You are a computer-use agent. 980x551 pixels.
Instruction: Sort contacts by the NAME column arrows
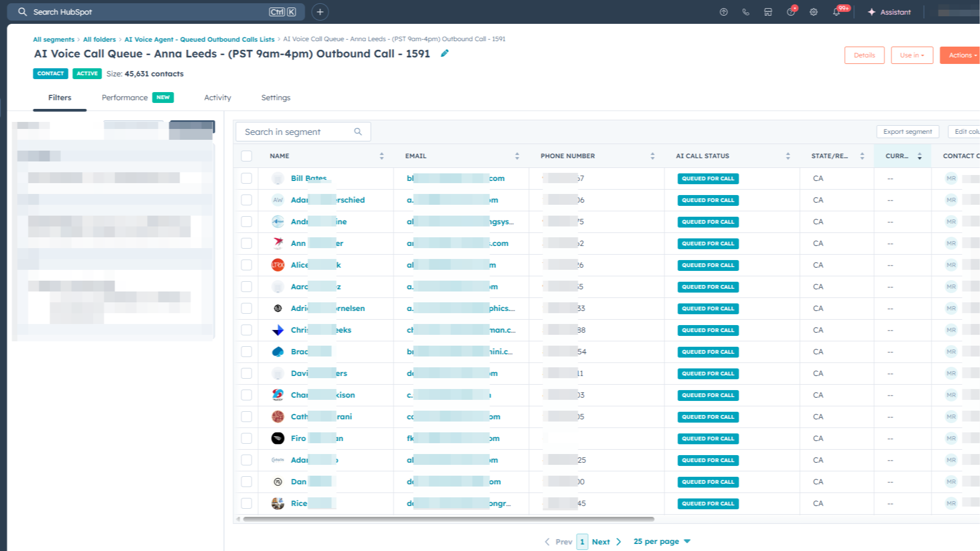[x=381, y=155]
